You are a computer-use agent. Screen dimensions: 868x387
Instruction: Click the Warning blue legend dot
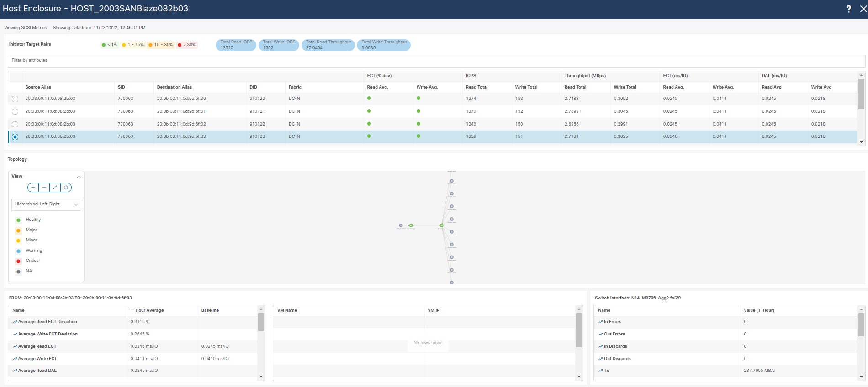[x=18, y=251]
